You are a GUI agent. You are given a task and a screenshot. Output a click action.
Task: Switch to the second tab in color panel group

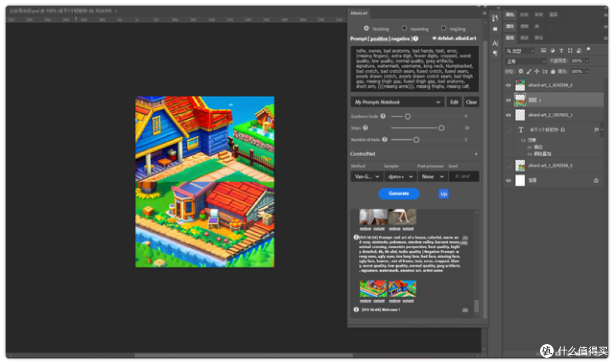coord(524,15)
